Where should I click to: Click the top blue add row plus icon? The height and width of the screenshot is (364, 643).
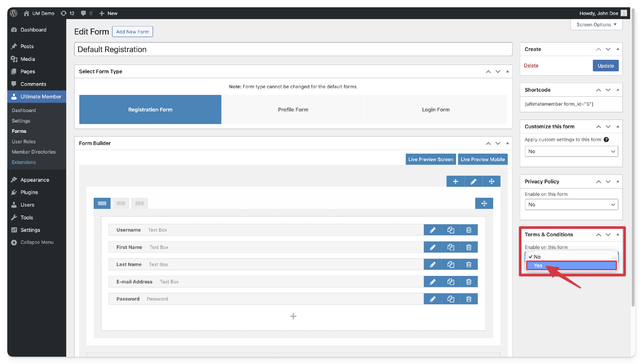coord(455,181)
